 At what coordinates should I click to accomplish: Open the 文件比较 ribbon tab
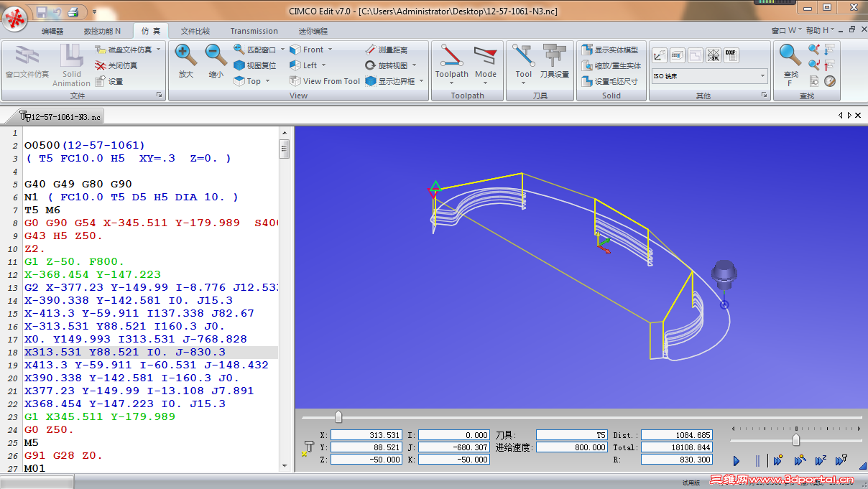point(195,31)
